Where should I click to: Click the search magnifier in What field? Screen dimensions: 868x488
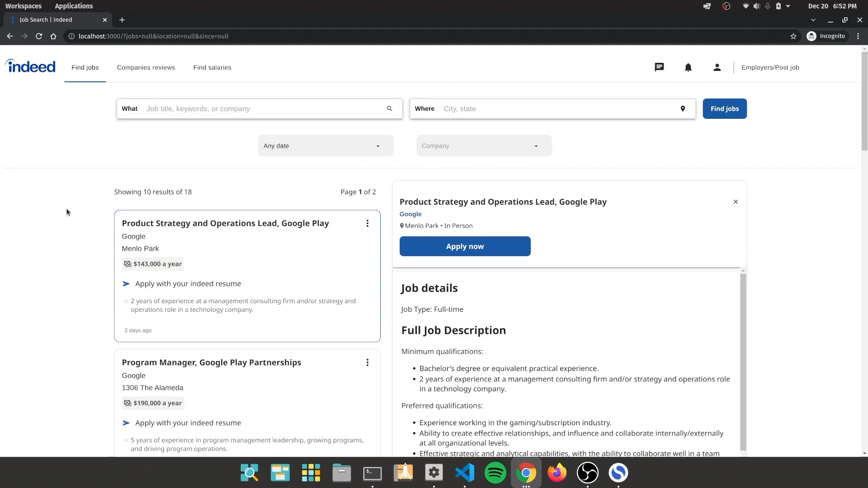pos(389,109)
